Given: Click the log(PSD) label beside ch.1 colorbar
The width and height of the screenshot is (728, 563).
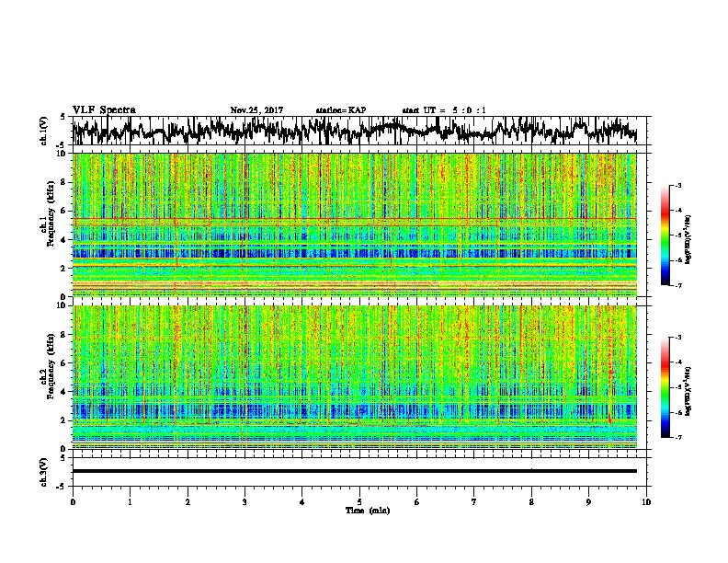Looking at the screenshot, I should click(x=688, y=239).
